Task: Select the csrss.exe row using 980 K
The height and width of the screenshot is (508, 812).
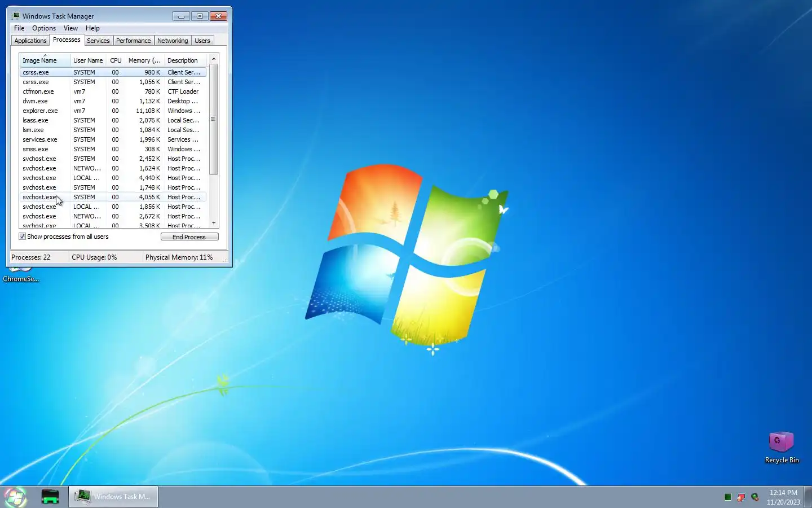Action: 113,72
